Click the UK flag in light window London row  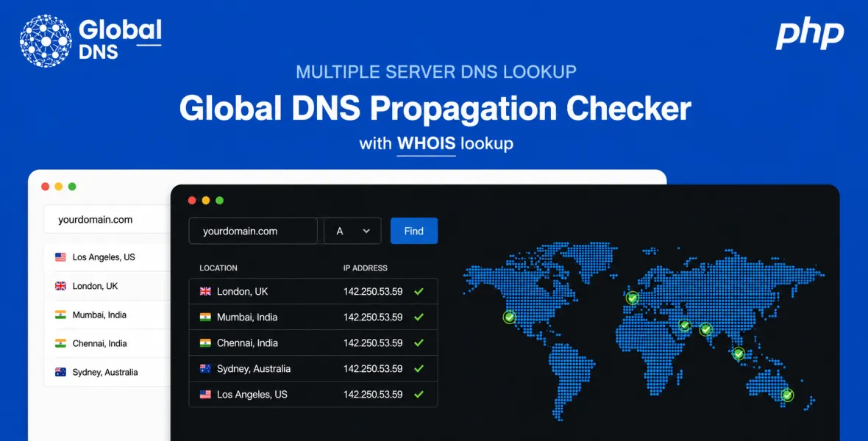point(61,285)
